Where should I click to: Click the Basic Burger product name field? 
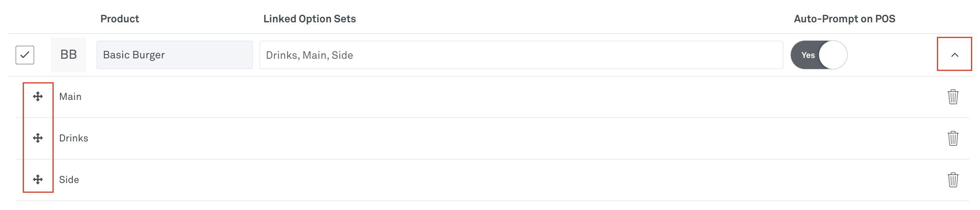pos(174,55)
